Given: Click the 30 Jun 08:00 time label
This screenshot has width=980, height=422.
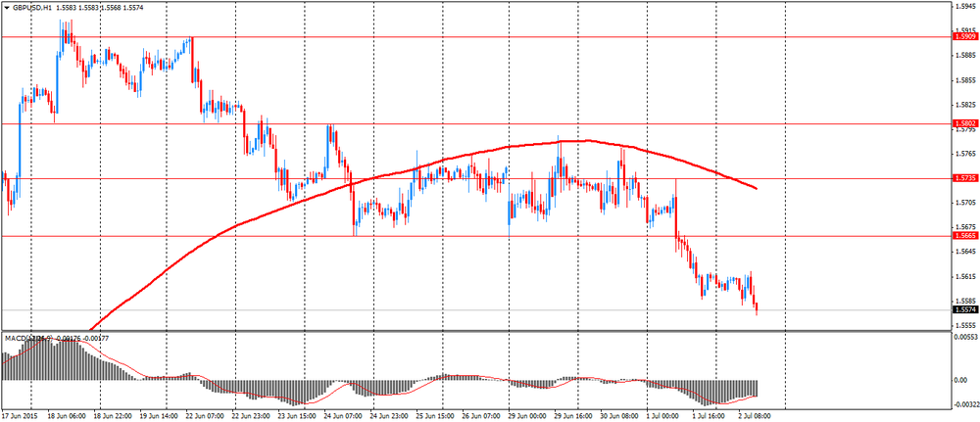Looking at the screenshot, I should (620, 415).
